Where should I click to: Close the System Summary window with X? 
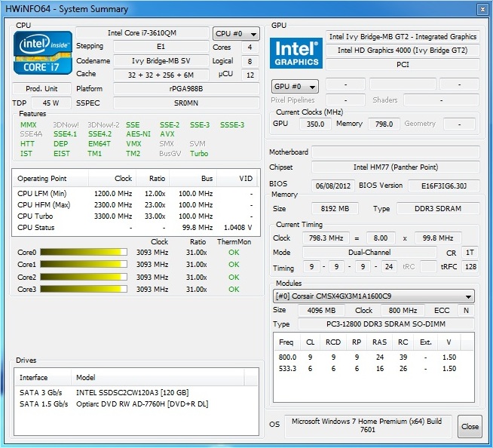pyautogui.click(x=482, y=9)
